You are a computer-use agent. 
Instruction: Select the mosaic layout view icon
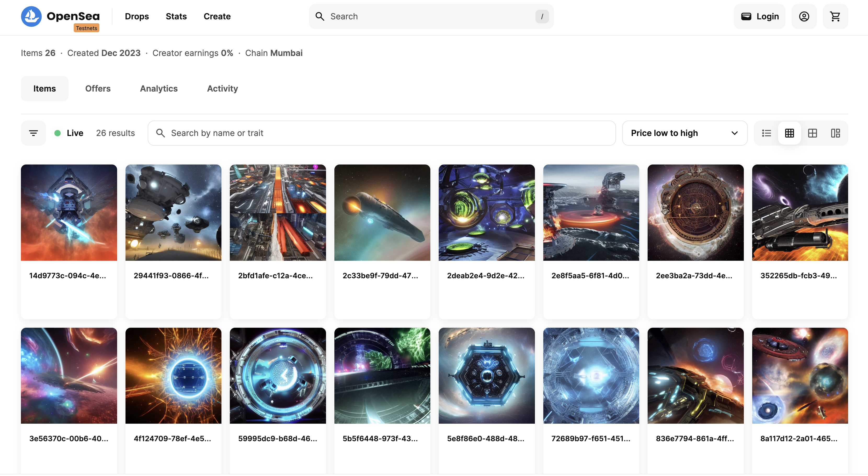click(x=835, y=133)
